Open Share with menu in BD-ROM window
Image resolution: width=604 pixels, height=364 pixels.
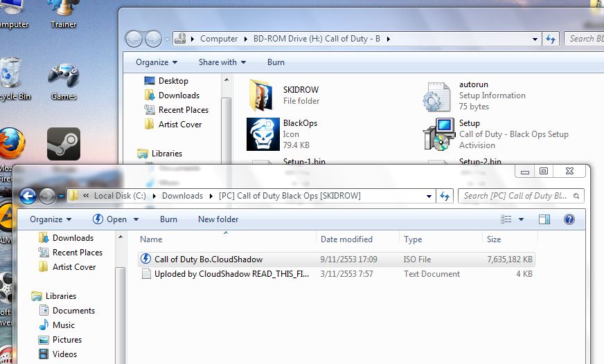coord(222,62)
